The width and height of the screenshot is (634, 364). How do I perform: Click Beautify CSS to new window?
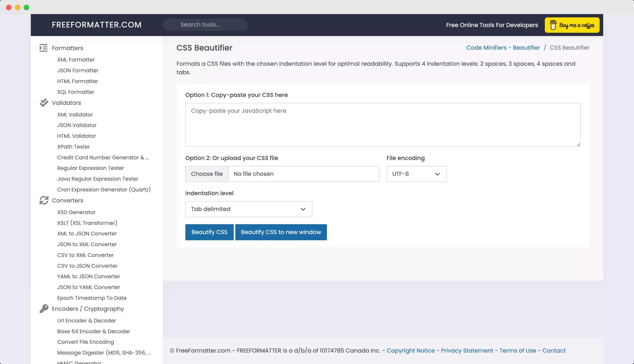click(x=281, y=232)
